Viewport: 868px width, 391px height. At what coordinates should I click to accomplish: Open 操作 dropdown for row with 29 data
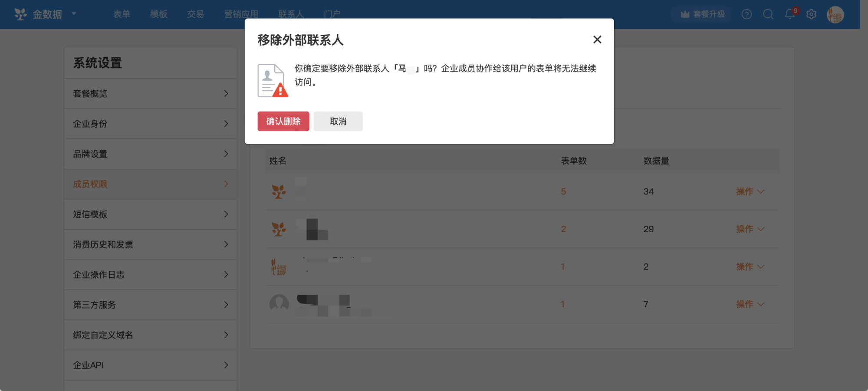click(x=750, y=229)
